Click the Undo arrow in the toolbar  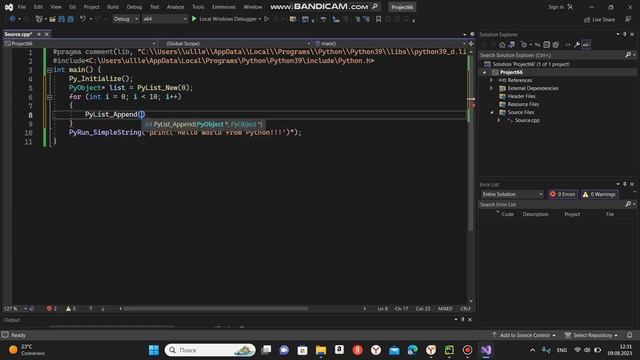coord(83,19)
